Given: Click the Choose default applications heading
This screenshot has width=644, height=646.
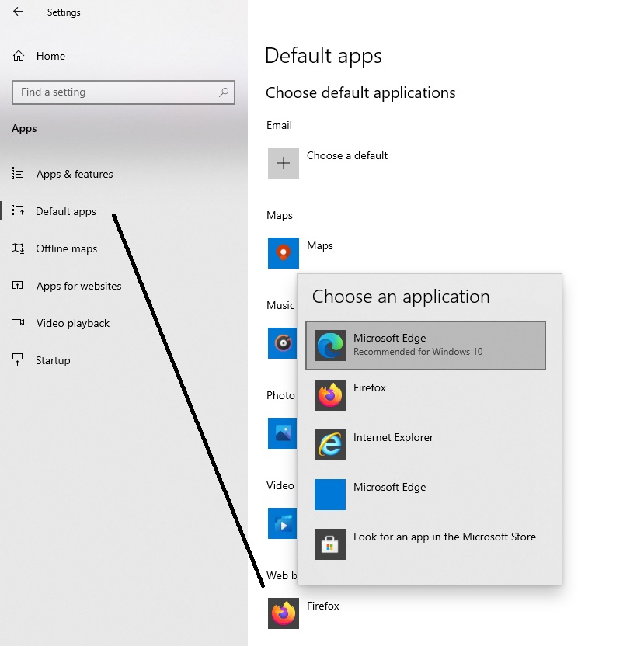Looking at the screenshot, I should point(360,92).
